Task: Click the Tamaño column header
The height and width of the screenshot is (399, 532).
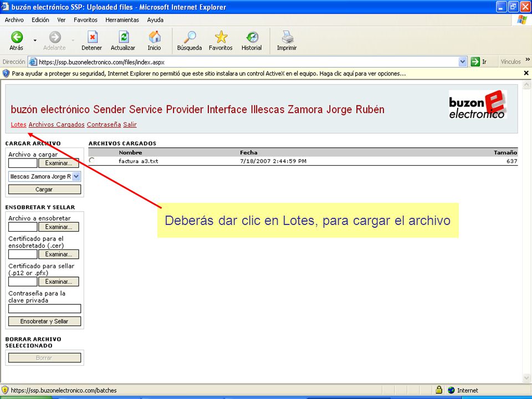Action: [x=505, y=153]
